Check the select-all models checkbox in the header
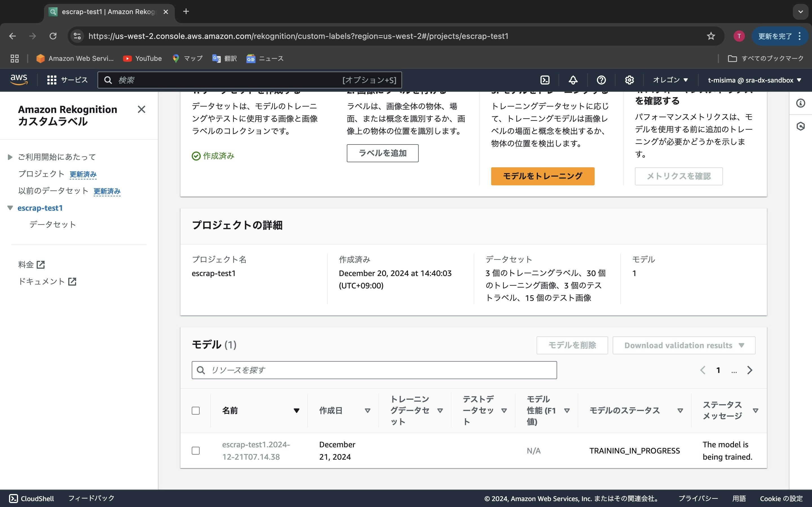 tap(196, 410)
